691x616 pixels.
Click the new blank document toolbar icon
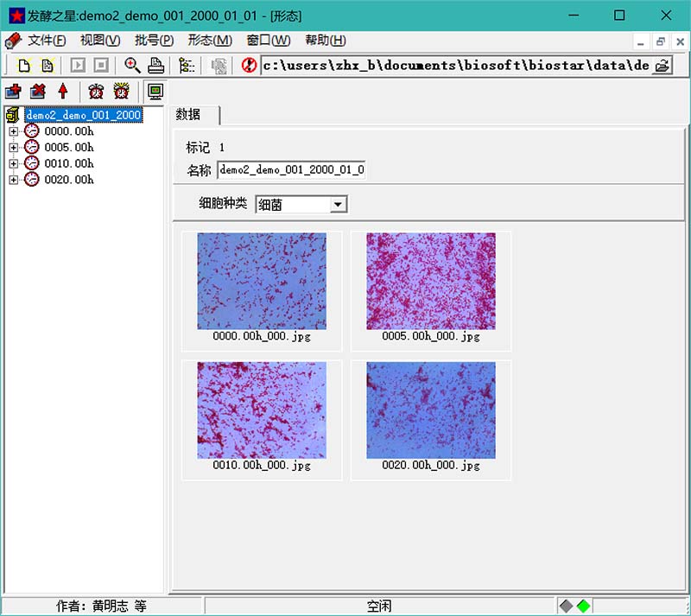pyautogui.click(x=24, y=66)
